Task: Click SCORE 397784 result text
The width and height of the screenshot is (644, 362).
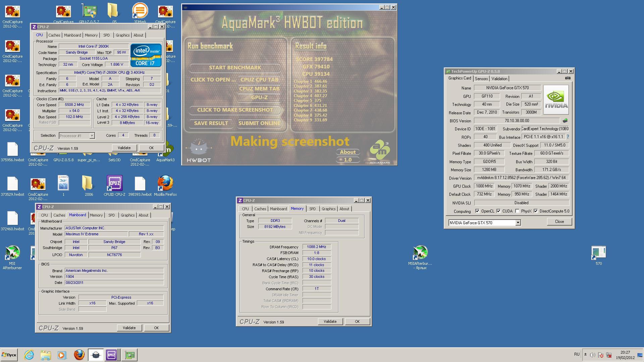Action: (x=314, y=59)
